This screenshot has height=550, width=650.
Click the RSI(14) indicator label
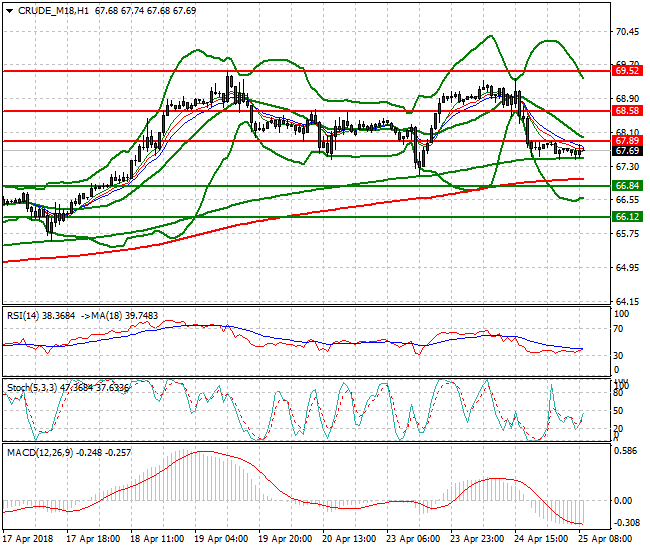27,316
